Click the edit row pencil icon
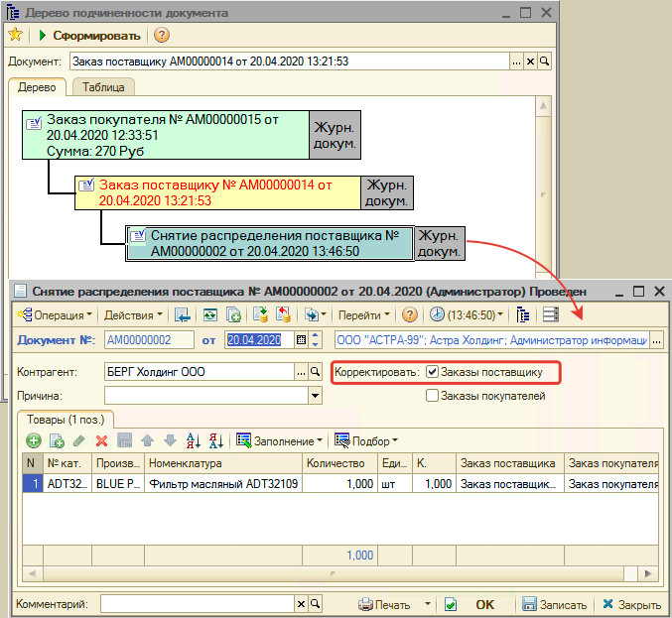 tap(78, 440)
